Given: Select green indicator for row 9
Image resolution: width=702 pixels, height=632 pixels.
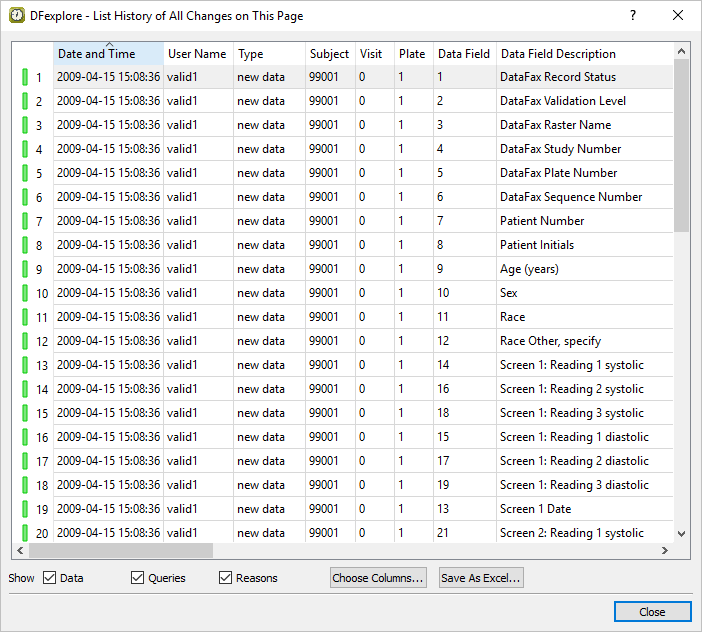Looking at the screenshot, I should pos(25,269).
